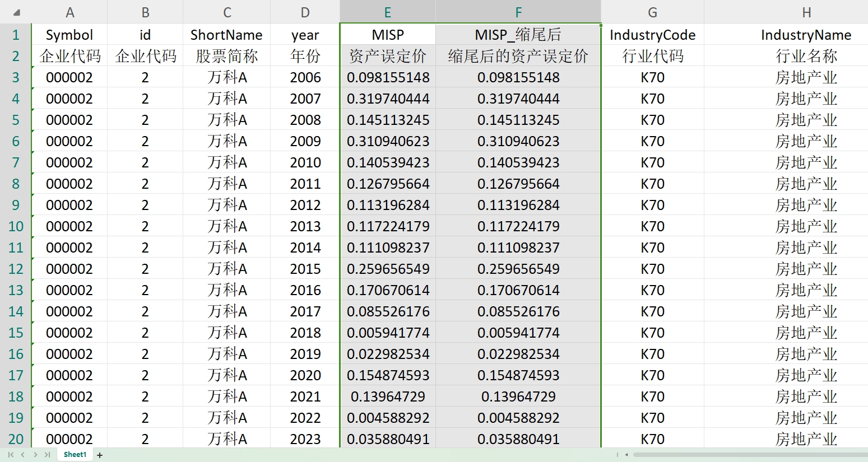Click the year cell "2023"
The width and height of the screenshot is (868, 462).
pyautogui.click(x=305, y=439)
